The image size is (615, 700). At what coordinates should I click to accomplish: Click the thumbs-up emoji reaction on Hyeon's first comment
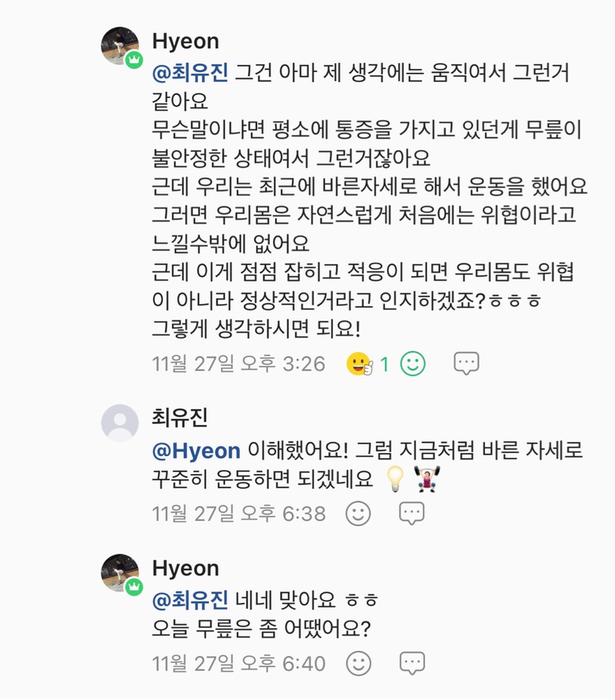pyautogui.click(x=360, y=364)
